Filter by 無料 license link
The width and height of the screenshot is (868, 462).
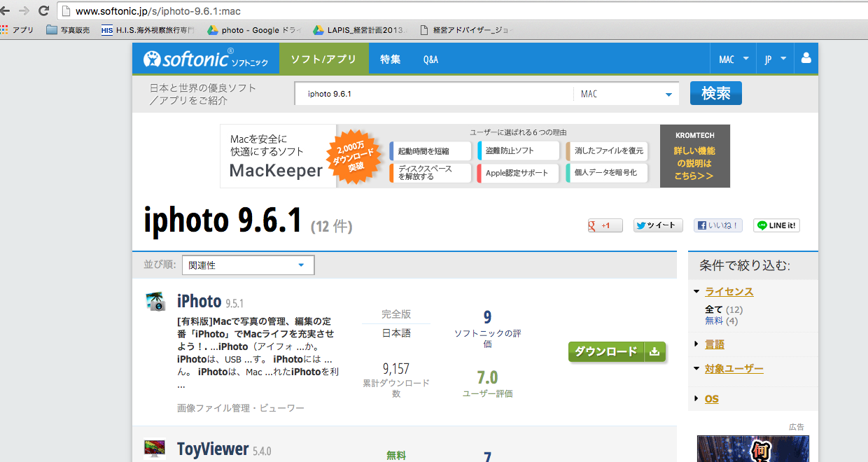[714, 321]
